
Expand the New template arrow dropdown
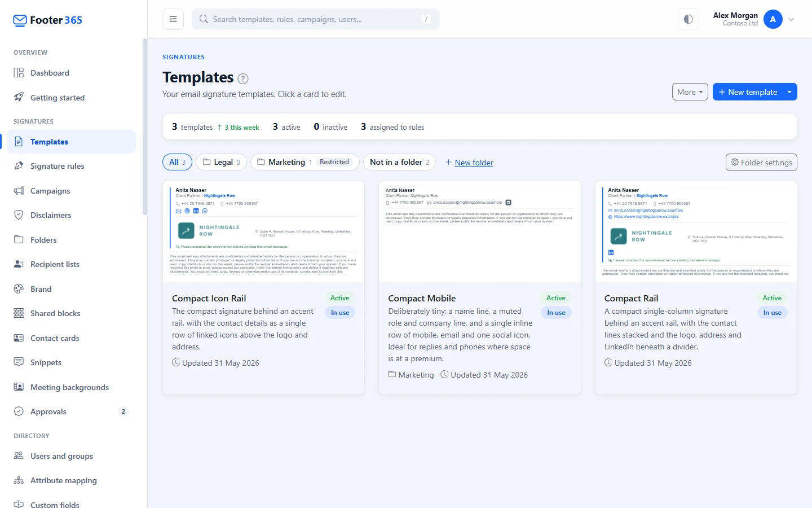(789, 92)
